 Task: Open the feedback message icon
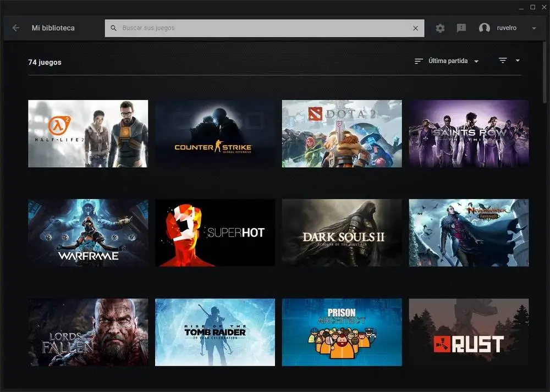point(461,28)
